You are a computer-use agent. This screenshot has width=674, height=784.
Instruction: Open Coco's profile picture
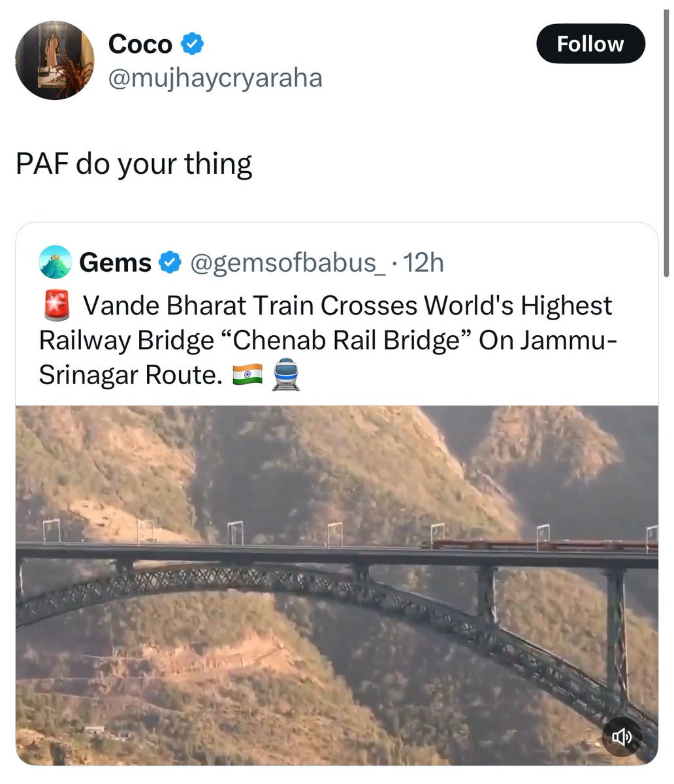[54, 60]
